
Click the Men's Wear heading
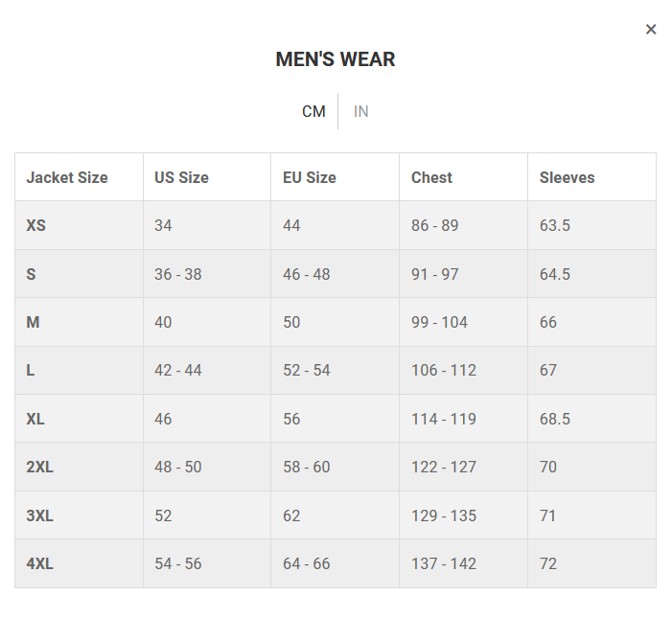(x=336, y=59)
